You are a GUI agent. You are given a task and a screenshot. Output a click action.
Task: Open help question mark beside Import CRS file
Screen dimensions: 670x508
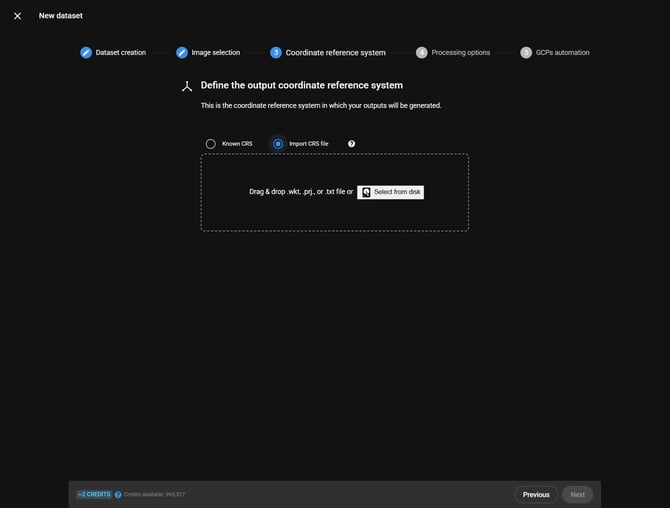(x=351, y=144)
